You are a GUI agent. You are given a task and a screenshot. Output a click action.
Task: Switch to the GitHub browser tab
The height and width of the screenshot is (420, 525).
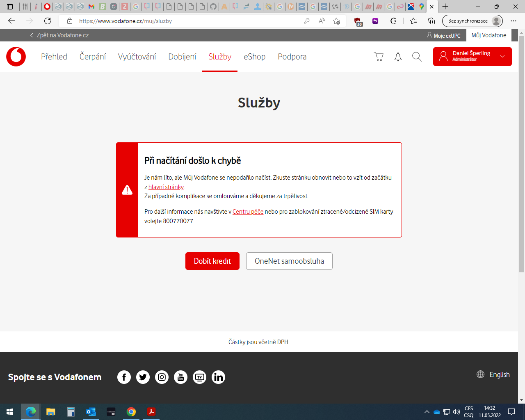coord(213,7)
